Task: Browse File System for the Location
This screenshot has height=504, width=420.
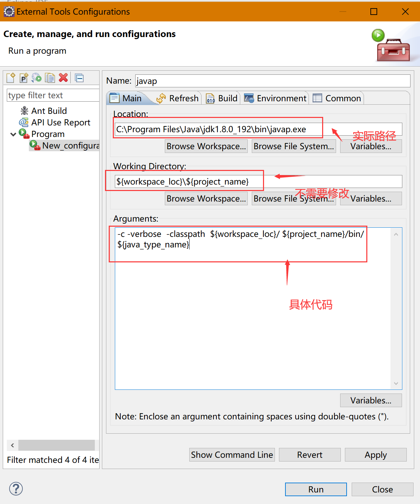Action: 294,146
